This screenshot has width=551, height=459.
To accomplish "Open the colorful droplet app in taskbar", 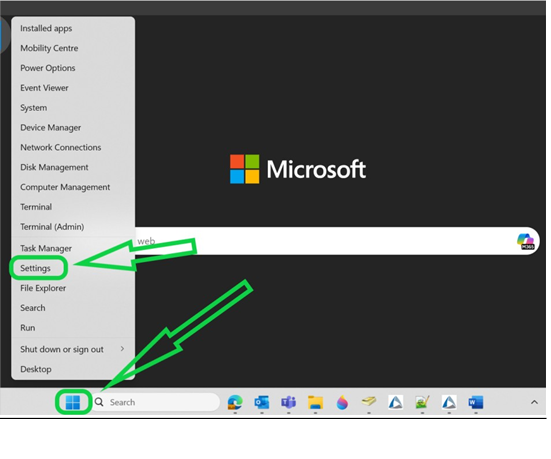I will pyautogui.click(x=342, y=402).
